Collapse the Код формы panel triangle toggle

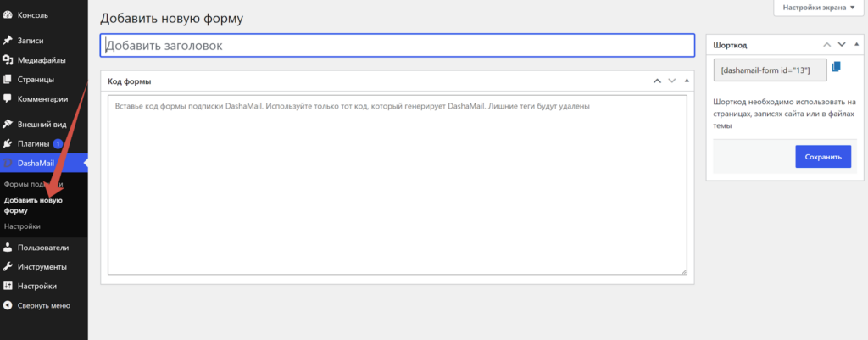(x=687, y=81)
